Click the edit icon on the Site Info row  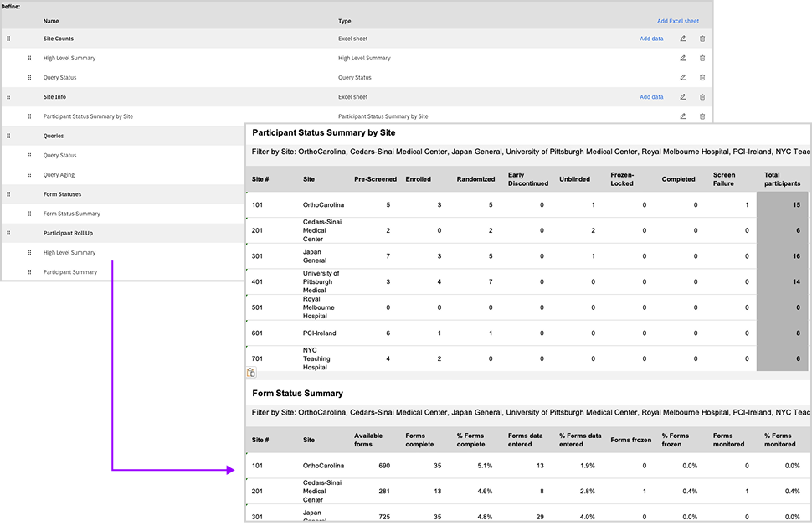pyautogui.click(x=684, y=96)
